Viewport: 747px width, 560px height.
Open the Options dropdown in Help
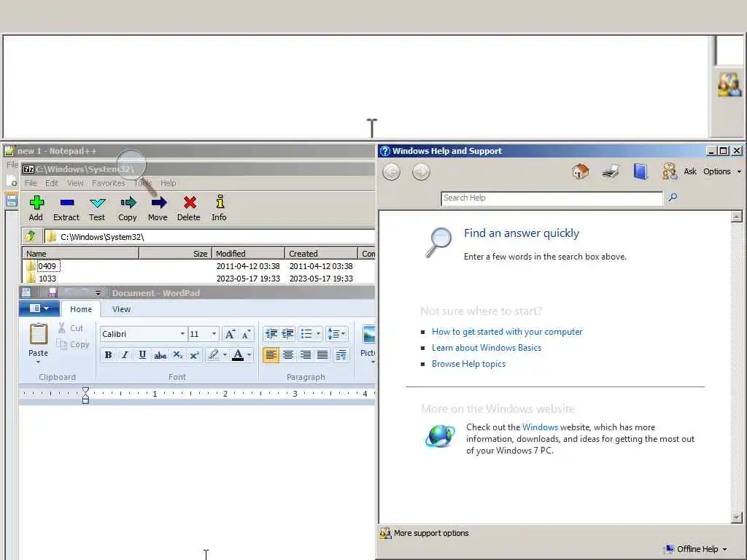pyautogui.click(x=722, y=171)
